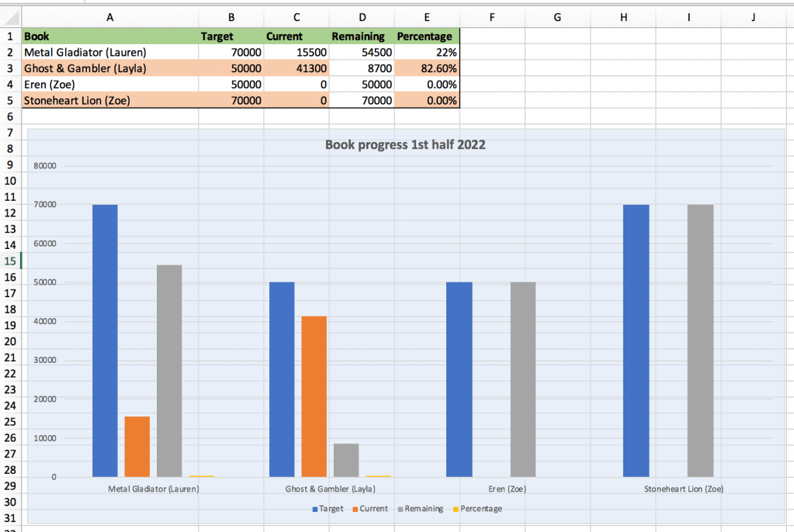Click the blue Target legend marker

(x=315, y=510)
